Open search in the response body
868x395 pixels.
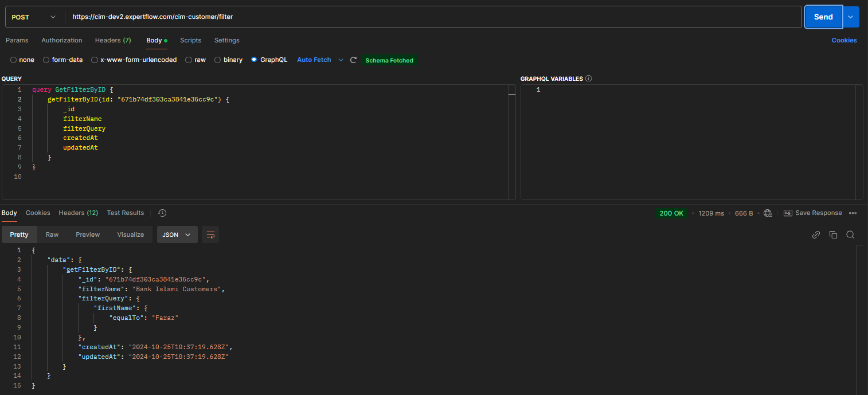click(850, 234)
